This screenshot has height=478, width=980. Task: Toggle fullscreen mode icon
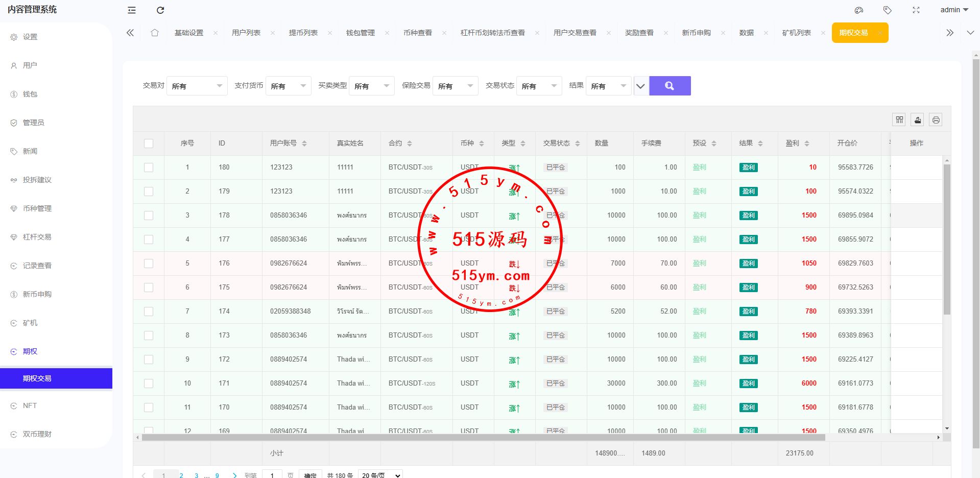click(x=916, y=10)
